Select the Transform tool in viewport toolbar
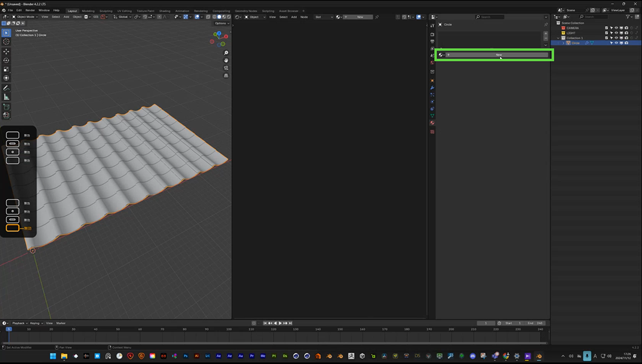Screen dimensions: 642x364 (6, 78)
